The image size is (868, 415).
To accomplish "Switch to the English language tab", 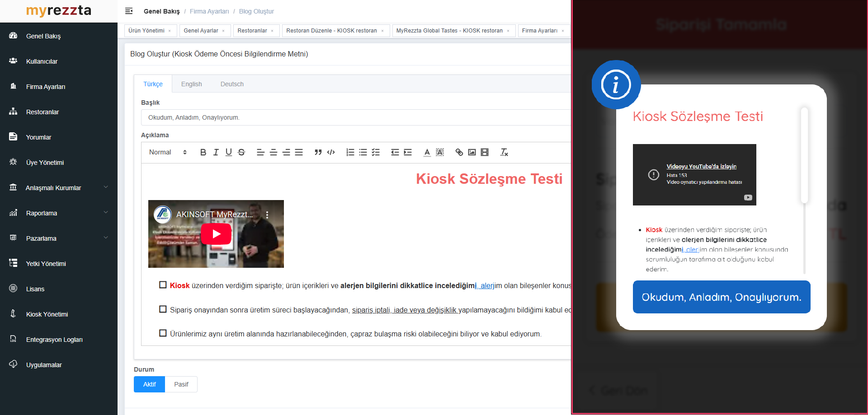I will pos(191,84).
